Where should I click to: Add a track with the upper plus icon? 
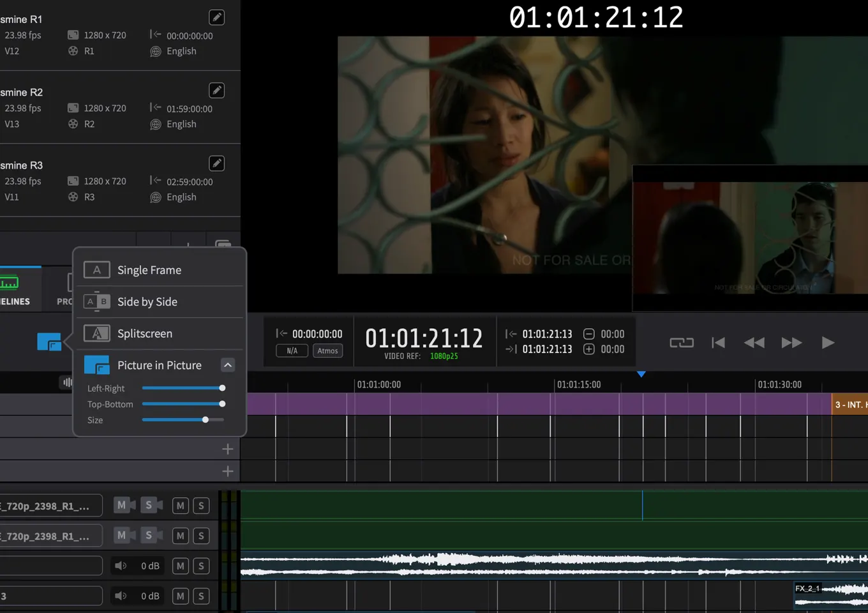(228, 449)
